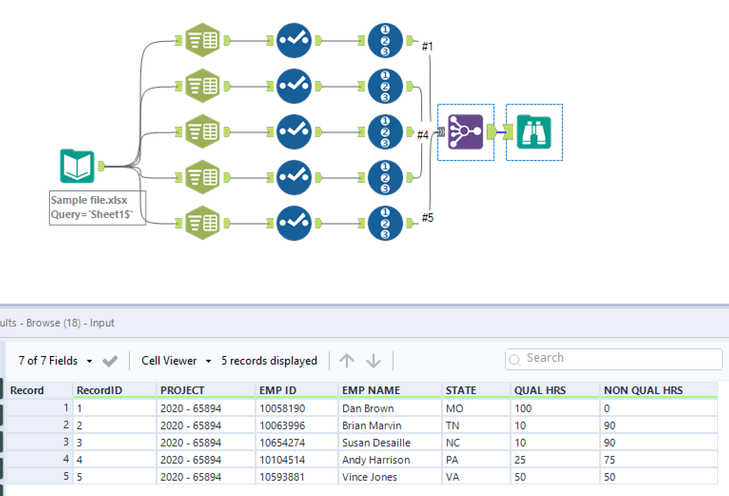Viewport: 729px width, 496px height.
Task: Click the Join Multiple output anchor
Action: coord(491,132)
